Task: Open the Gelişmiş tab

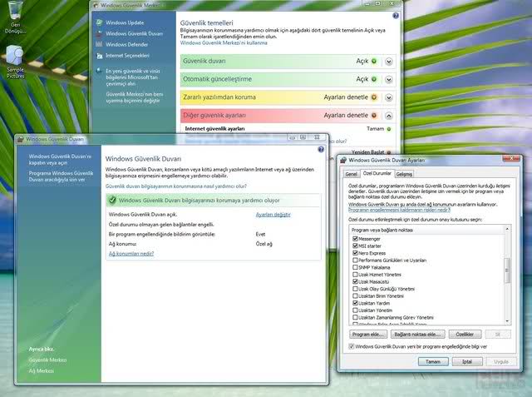Action: pos(404,174)
